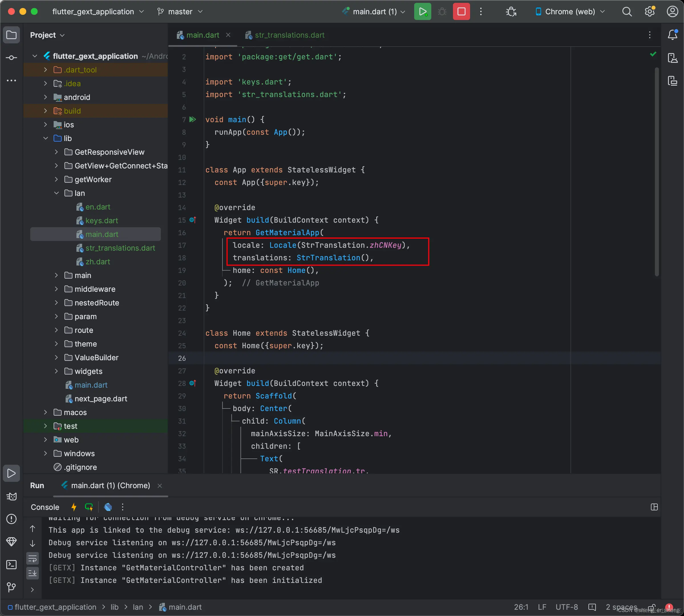Click the Flutter Hot Restart icon

(89, 507)
